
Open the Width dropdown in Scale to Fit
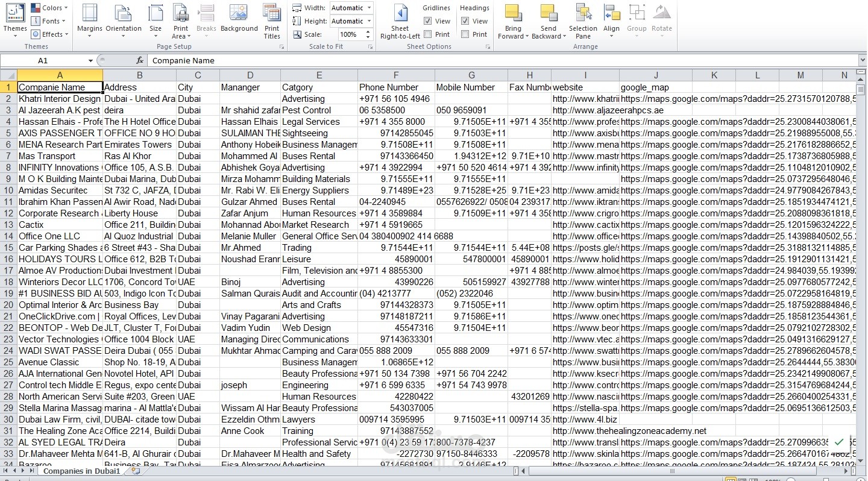[369, 8]
